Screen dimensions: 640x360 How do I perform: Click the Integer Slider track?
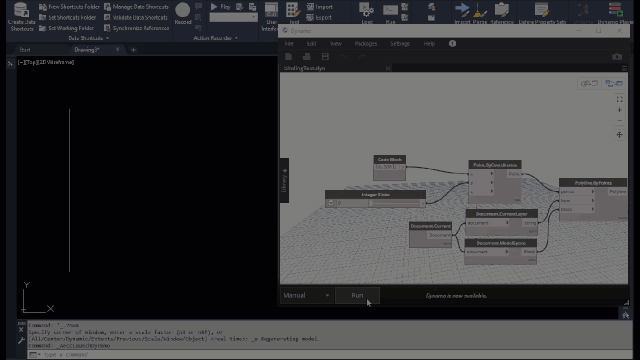396,203
